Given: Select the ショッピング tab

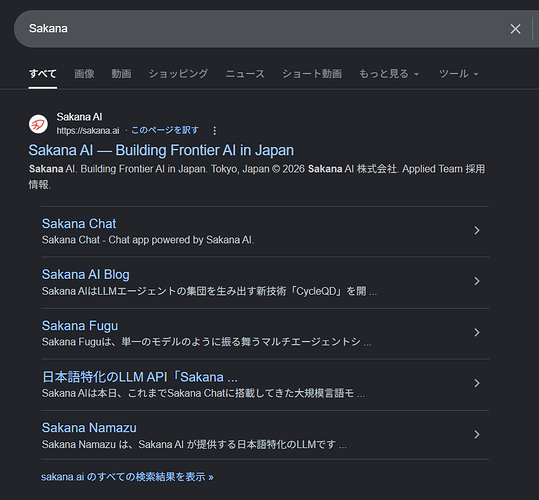Looking at the screenshot, I should point(178,74).
